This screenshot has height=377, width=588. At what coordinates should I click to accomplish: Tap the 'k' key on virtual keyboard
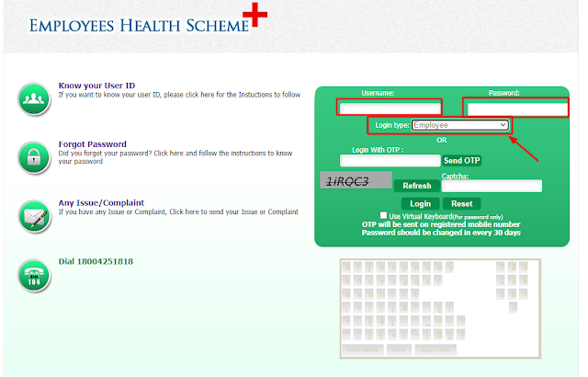tap(346, 280)
